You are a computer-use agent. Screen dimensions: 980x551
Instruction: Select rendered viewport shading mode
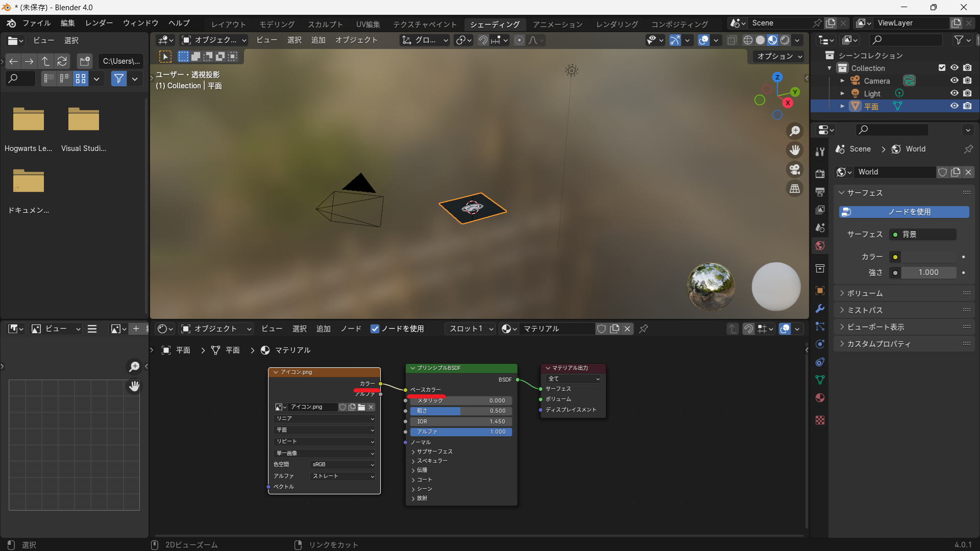coord(785,40)
